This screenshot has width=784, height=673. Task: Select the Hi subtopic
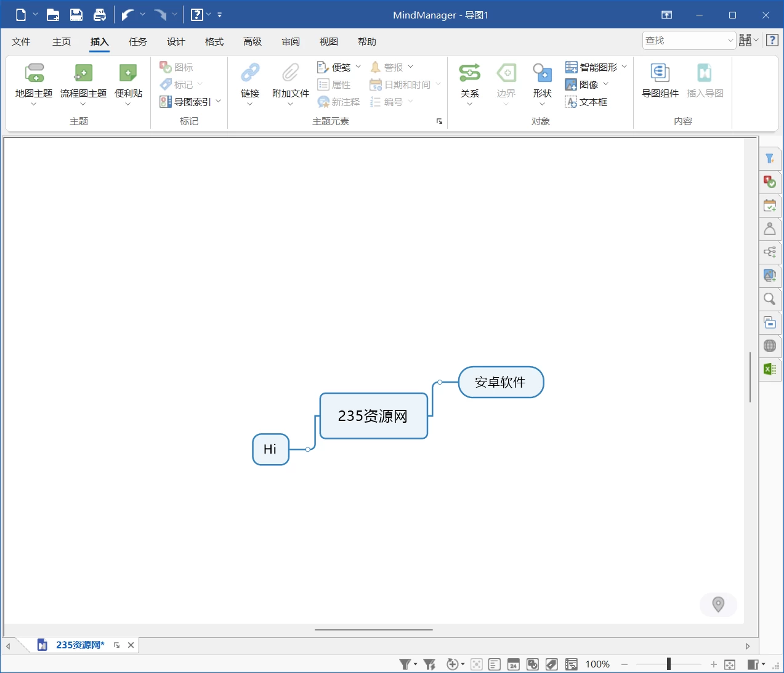(270, 449)
